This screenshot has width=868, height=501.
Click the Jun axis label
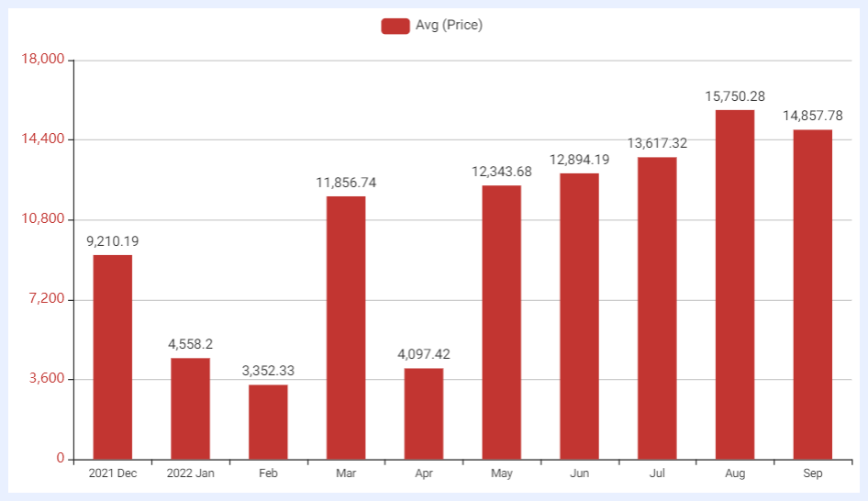[x=579, y=473]
